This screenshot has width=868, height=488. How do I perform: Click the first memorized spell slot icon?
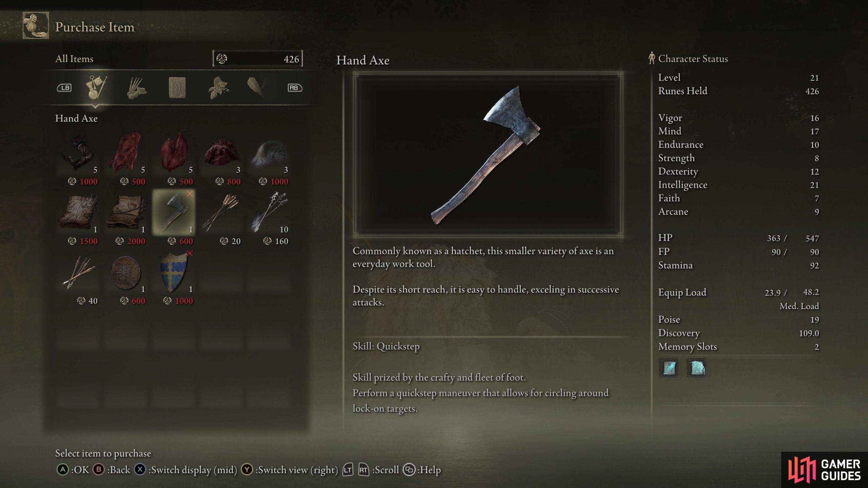pyautogui.click(x=669, y=368)
